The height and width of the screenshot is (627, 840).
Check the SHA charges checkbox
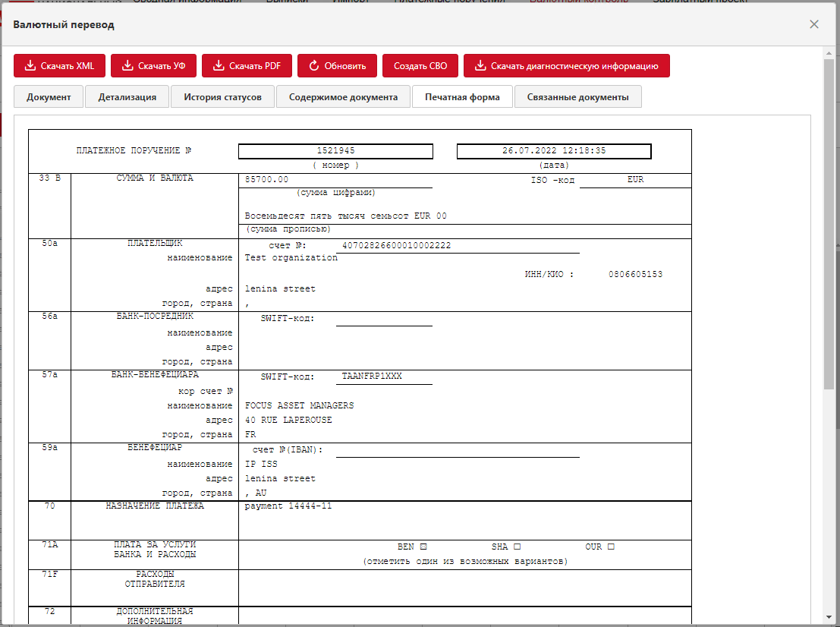(x=517, y=547)
